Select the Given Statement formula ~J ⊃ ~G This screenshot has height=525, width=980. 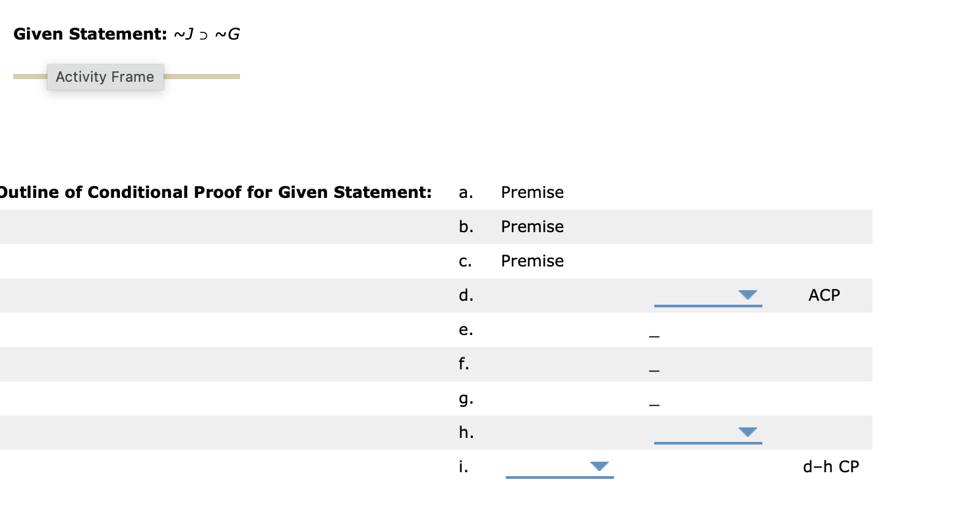click(206, 33)
